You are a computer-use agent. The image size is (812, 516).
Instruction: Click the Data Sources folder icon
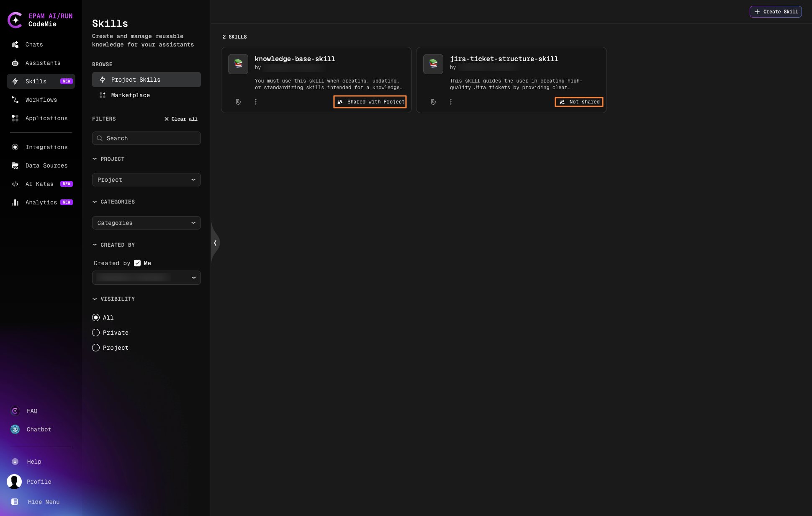[x=15, y=165]
